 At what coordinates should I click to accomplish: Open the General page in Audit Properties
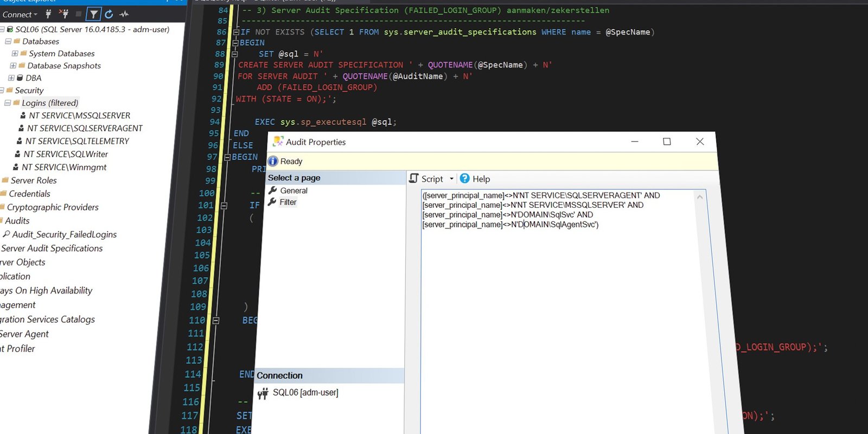[293, 190]
